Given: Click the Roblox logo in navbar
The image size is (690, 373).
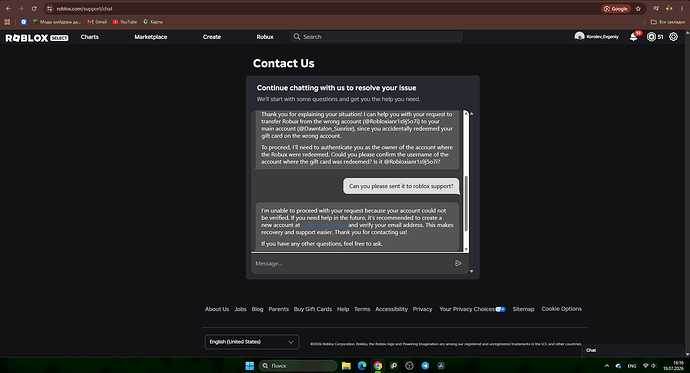Looking at the screenshot, I should [x=37, y=38].
